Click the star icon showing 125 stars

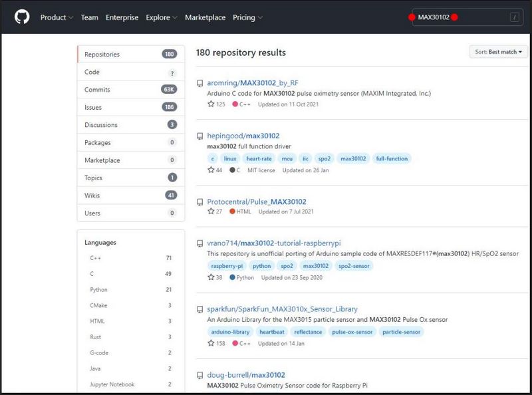(x=211, y=104)
